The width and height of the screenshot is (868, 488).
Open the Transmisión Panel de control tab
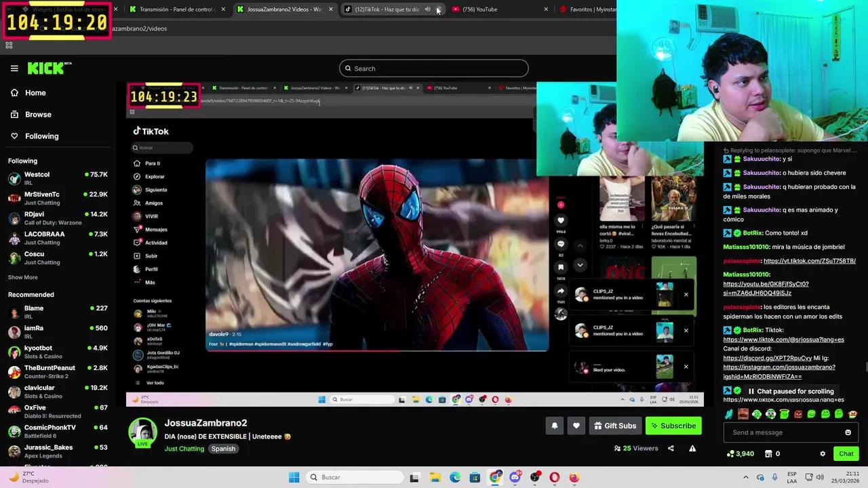176,9
